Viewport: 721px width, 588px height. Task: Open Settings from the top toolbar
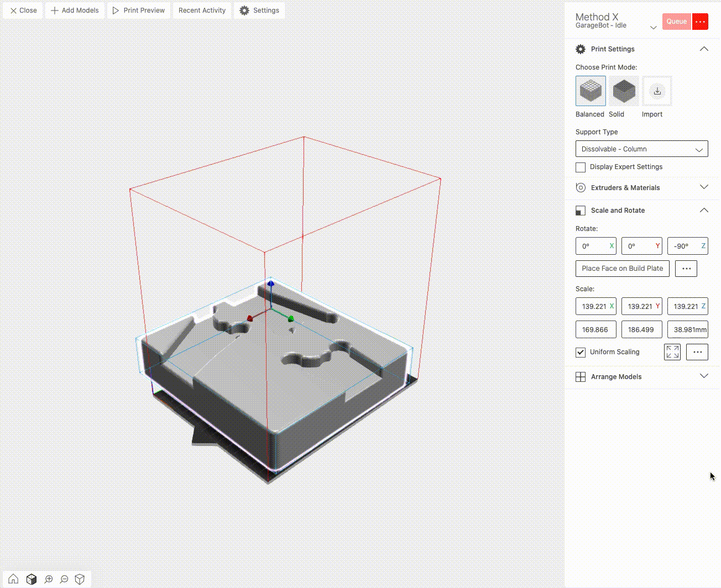pyautogui.click(x=259, y=11)
